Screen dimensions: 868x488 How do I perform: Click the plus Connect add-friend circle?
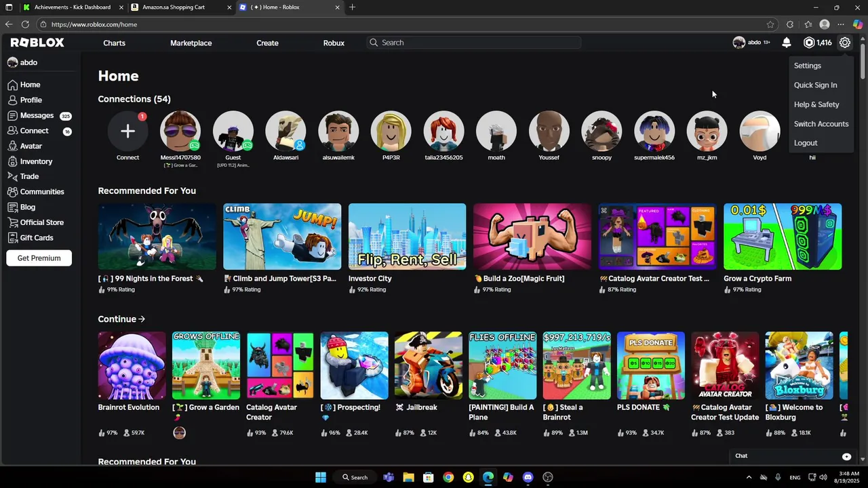coord(127,131)
